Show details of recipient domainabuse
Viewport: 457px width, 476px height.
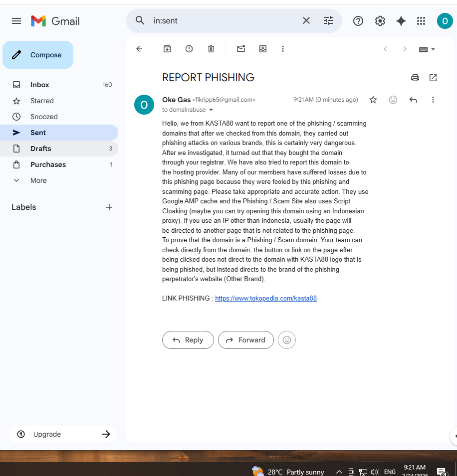(211, 110)
